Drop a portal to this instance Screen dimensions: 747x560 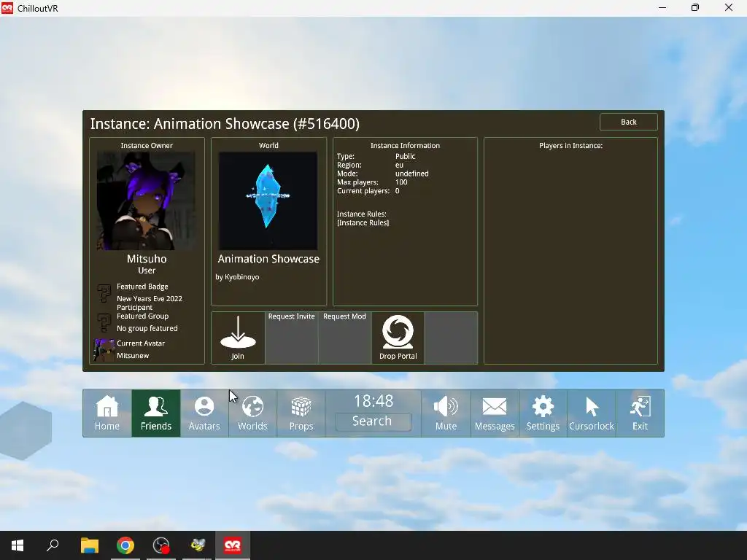398,338
